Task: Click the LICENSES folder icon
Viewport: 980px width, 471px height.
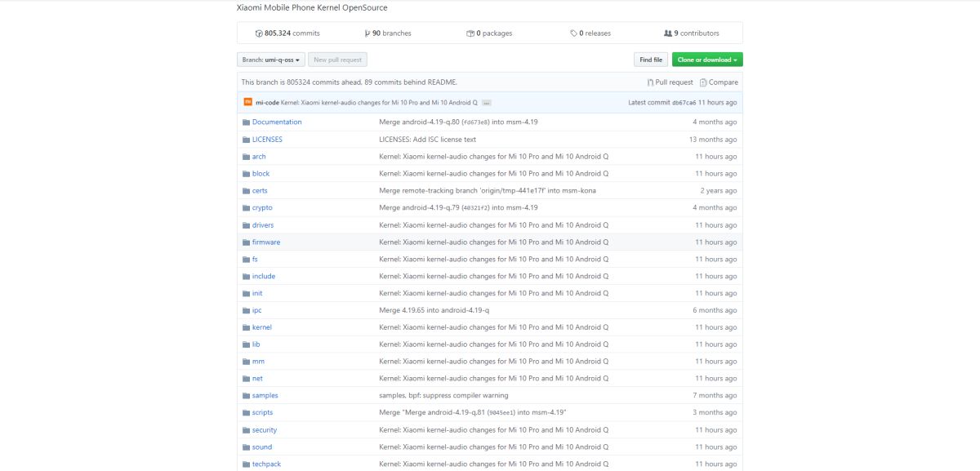Action: point(245,140)
